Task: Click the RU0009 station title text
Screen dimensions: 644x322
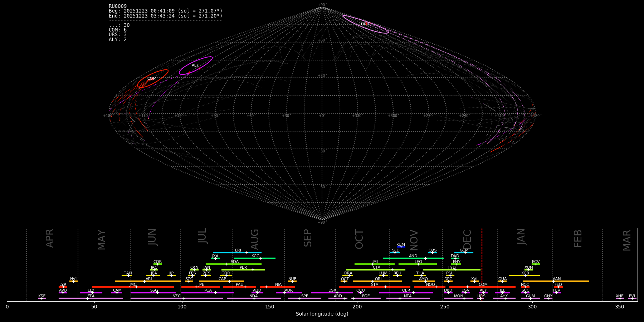Action: (x=118, y=6)
